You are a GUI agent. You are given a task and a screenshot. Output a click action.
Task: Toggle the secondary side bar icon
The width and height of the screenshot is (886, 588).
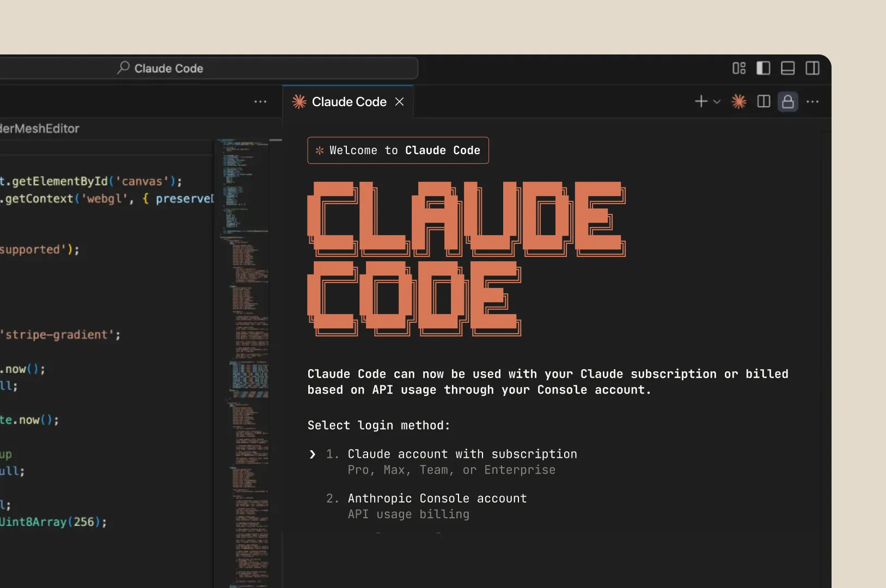click(x=812, y=68)
